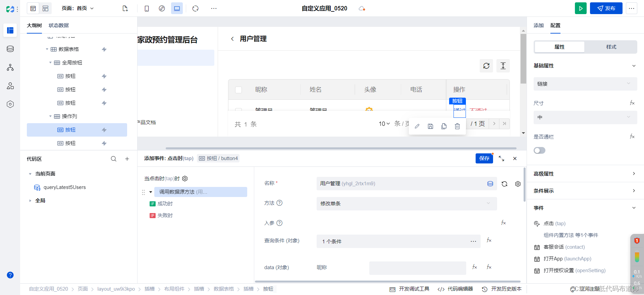Switch to 属性 tab
644x295 pixels.
point(559,47)
